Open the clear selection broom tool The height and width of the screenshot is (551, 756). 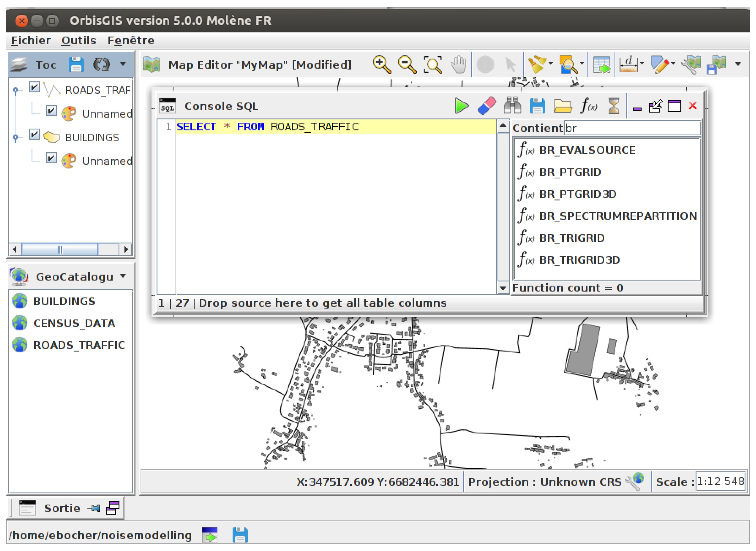point(537,64)
